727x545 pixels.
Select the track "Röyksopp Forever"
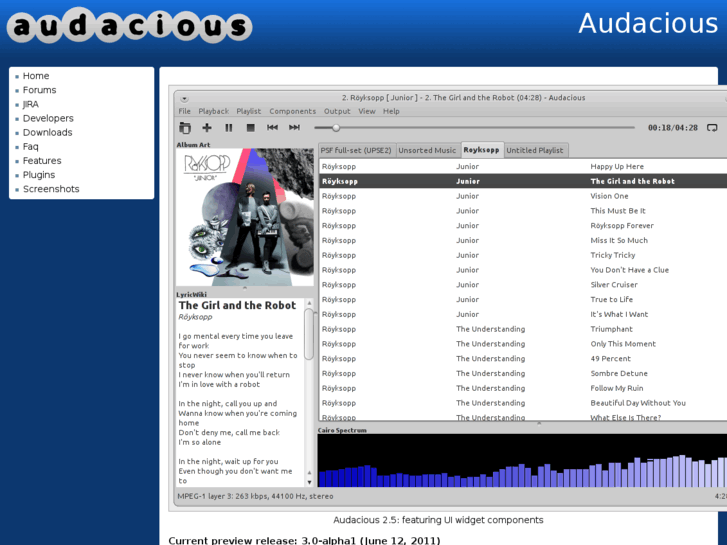[x=523, y=226]
